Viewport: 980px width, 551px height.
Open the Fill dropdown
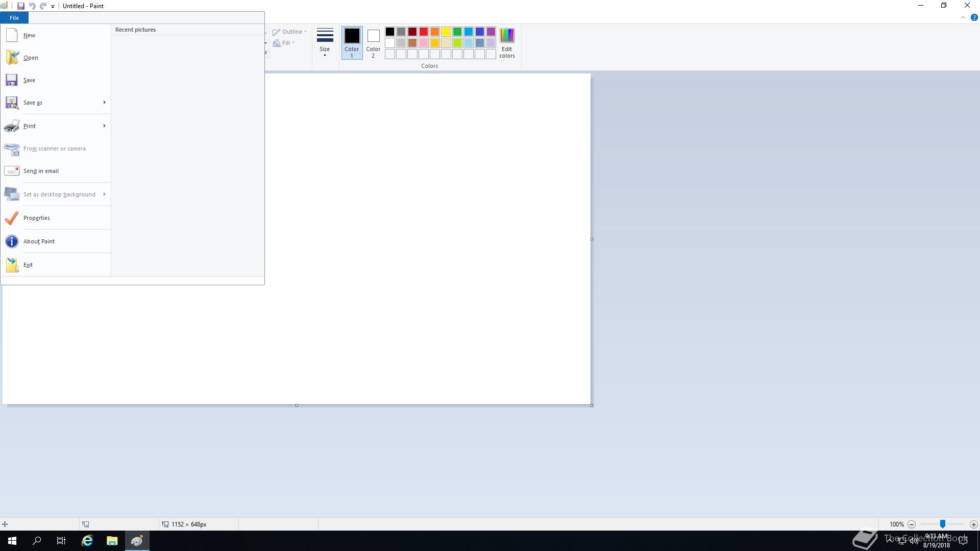(x=284, y=43)
